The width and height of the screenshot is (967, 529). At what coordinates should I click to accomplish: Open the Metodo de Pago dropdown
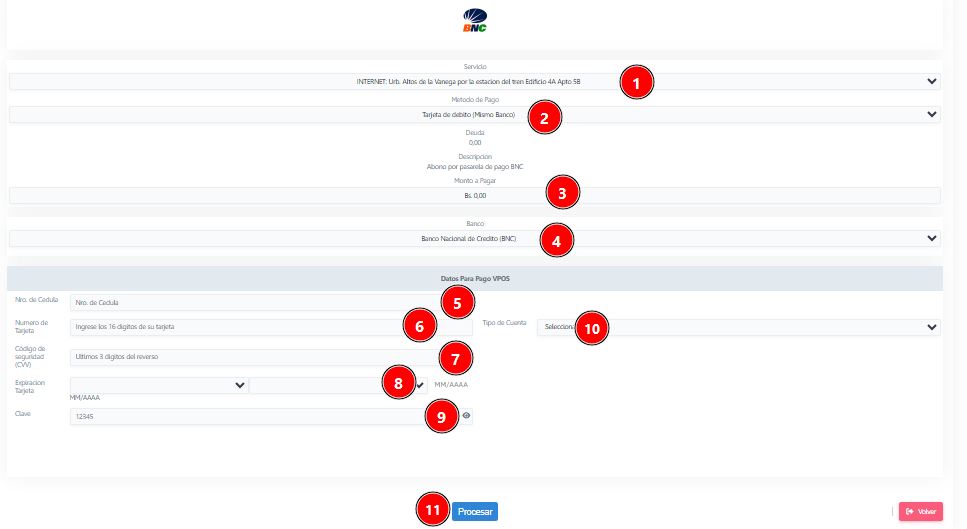[x=300, y=115]
